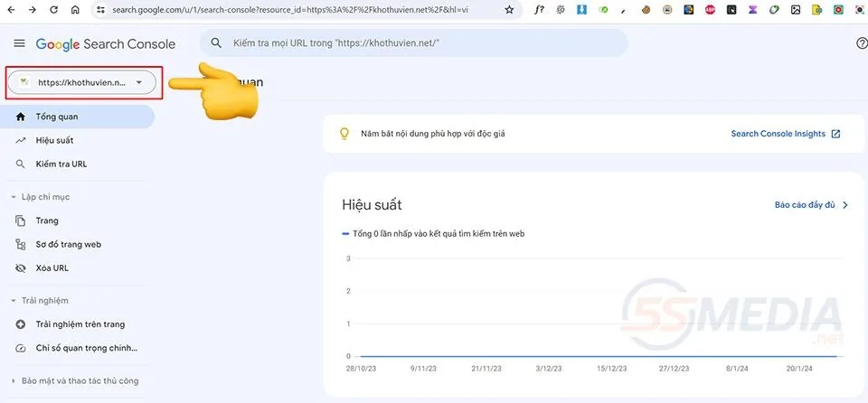This screenshot has height=403, width=868.
Task: View site information icon in address bar
Action: [100, 10]
